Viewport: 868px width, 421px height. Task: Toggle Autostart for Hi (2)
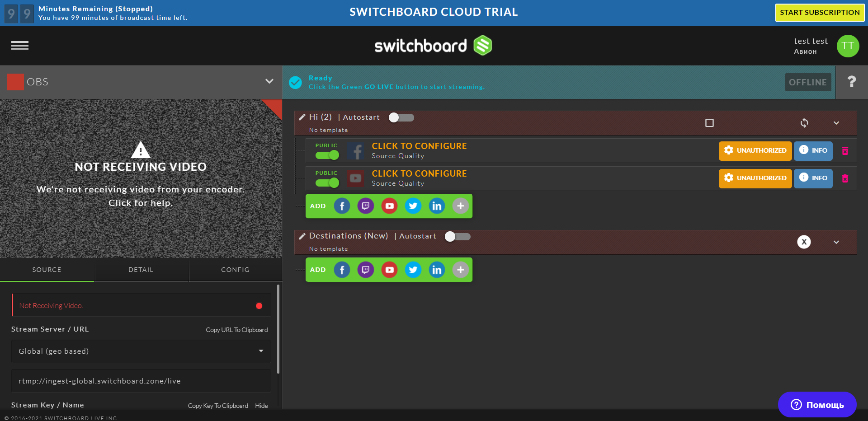pyautogui.click(x=401, y=117)
